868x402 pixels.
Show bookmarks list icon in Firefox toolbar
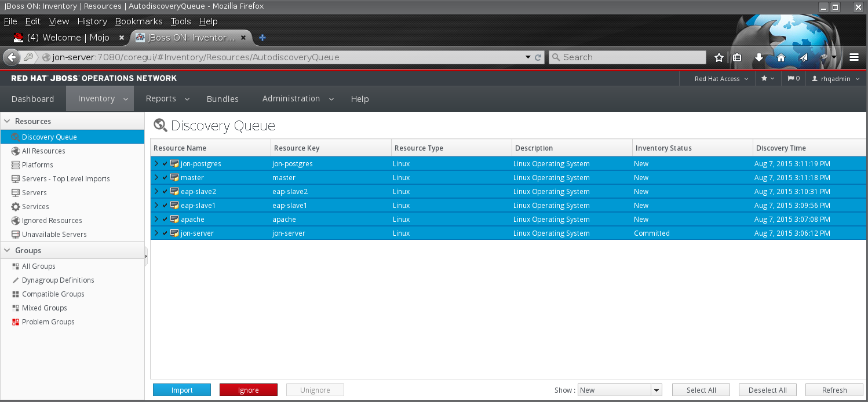tap(737, 57)
